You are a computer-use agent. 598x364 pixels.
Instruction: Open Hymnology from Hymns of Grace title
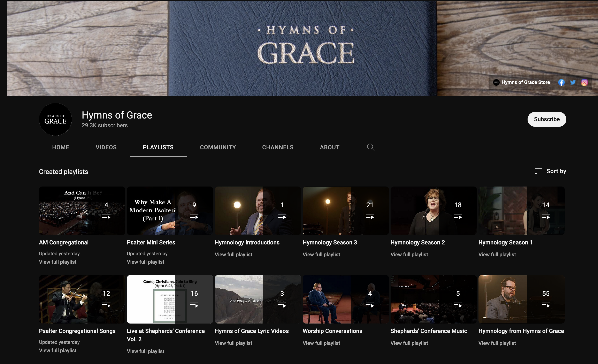point(521,331)
